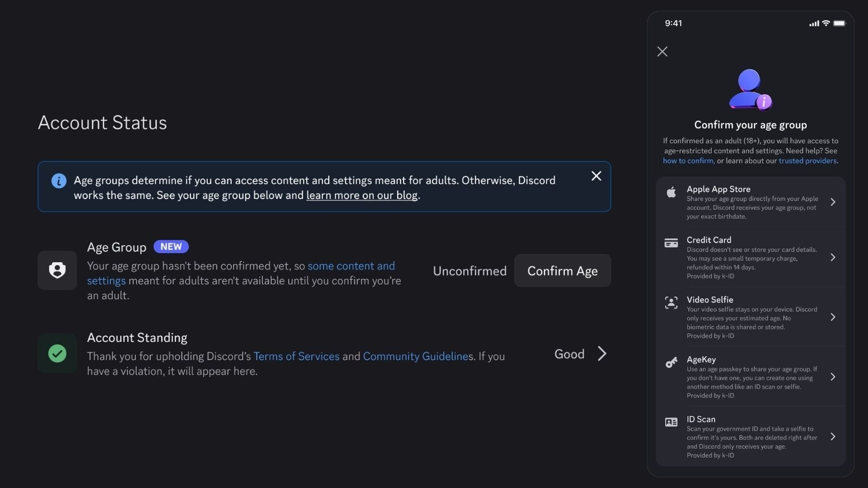Click the AgeKey key icon
Screen dimensions: 868x488
671,362
